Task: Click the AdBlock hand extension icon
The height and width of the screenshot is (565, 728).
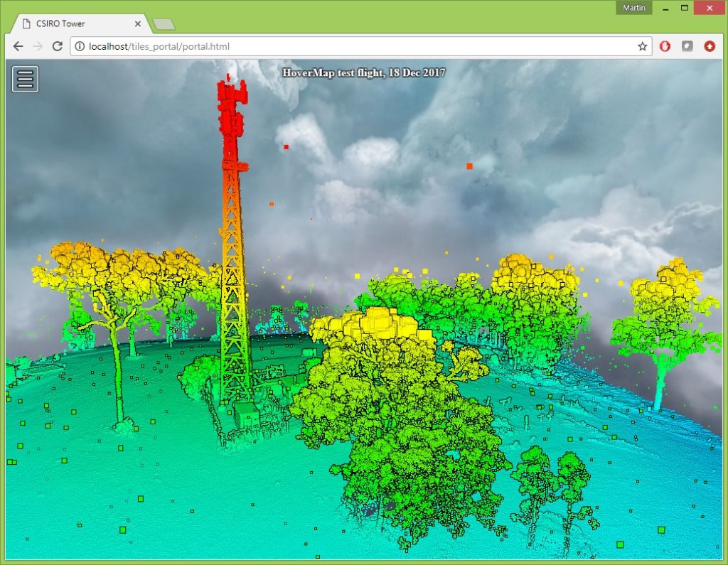Action: pos(664,46)
